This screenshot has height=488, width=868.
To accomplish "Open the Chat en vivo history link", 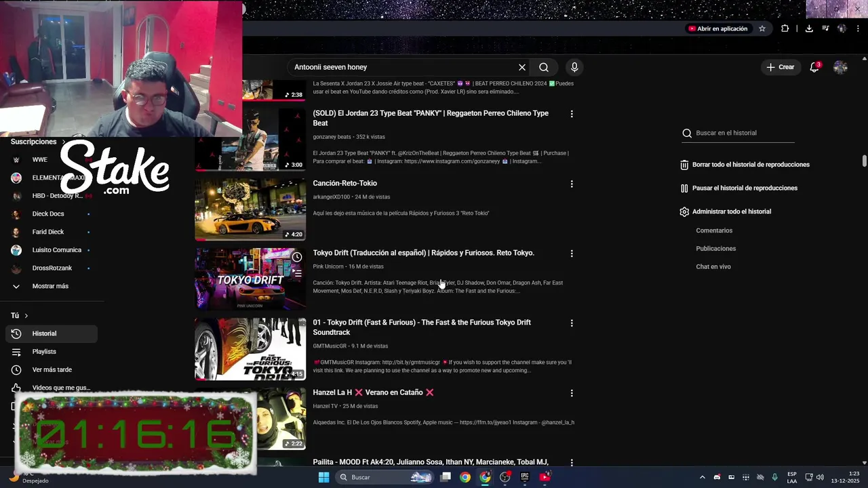I will click(713, 266).
